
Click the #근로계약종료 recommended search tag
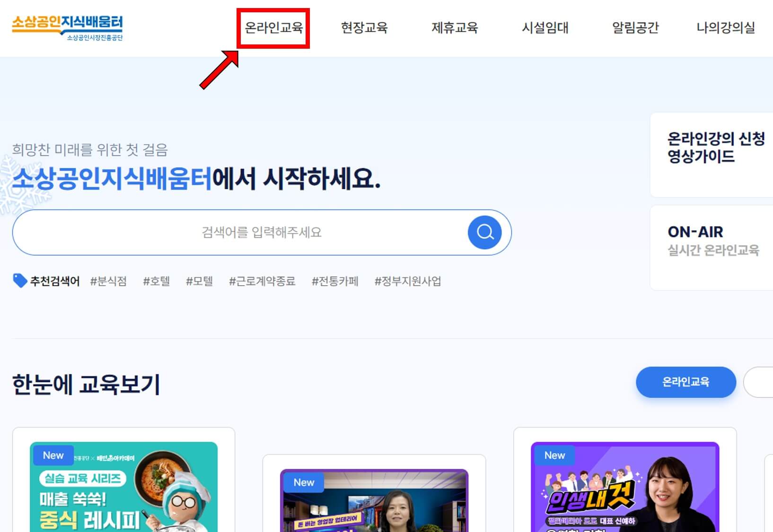tap(263, 281)
